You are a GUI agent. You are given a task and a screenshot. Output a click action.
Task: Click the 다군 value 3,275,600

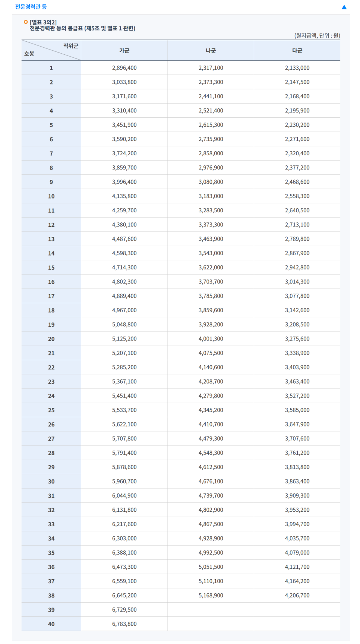pos(297,339)
